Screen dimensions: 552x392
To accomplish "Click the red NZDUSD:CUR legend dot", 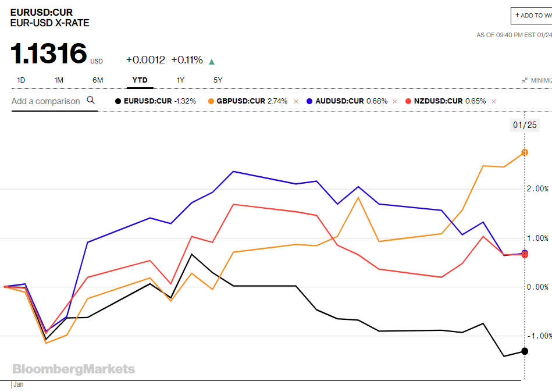I will [408, 101].
